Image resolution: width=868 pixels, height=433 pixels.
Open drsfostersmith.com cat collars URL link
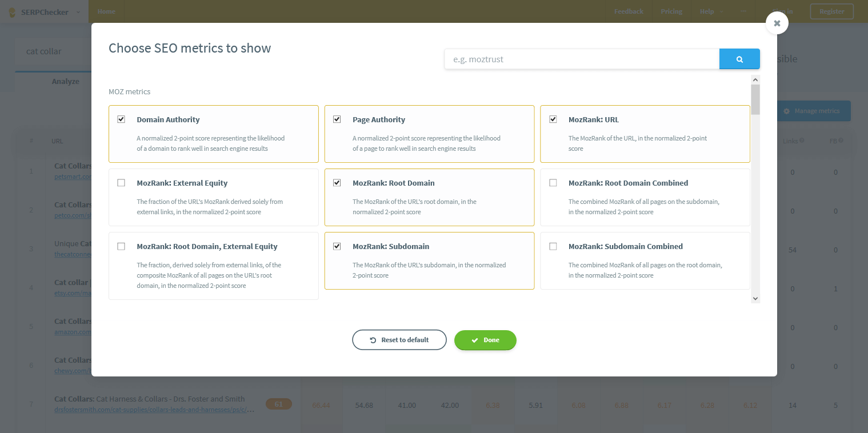point(154,410)
